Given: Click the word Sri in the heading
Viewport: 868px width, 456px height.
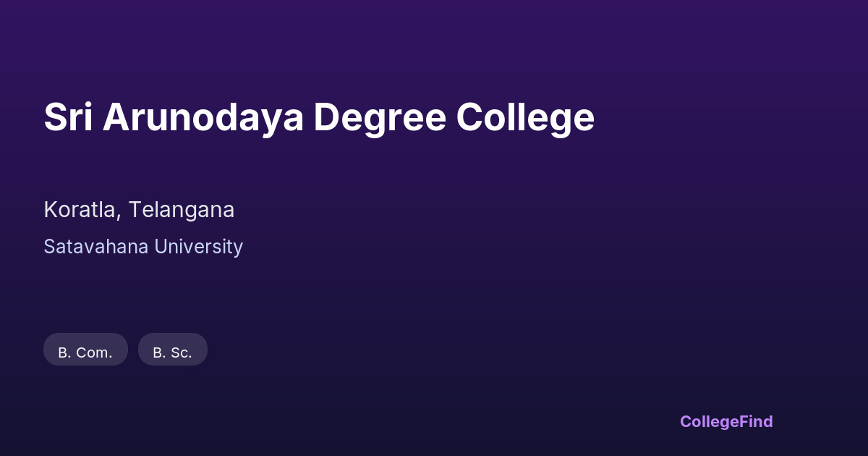Looking at the screenshot, I should [x=68, y=117].
